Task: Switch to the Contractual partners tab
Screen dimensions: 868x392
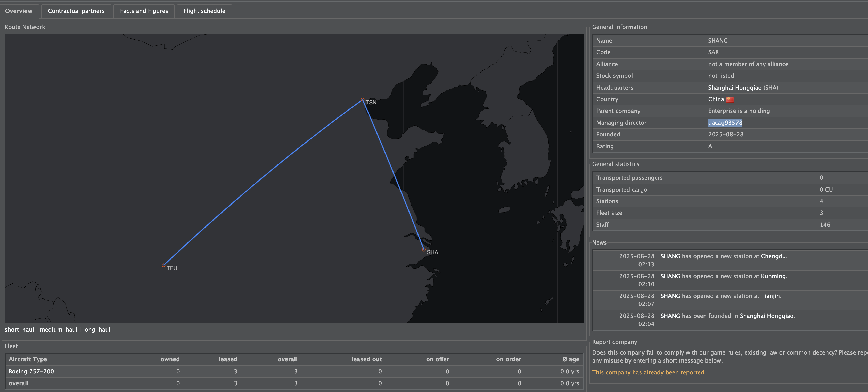Action: click(x=76, y=11)
